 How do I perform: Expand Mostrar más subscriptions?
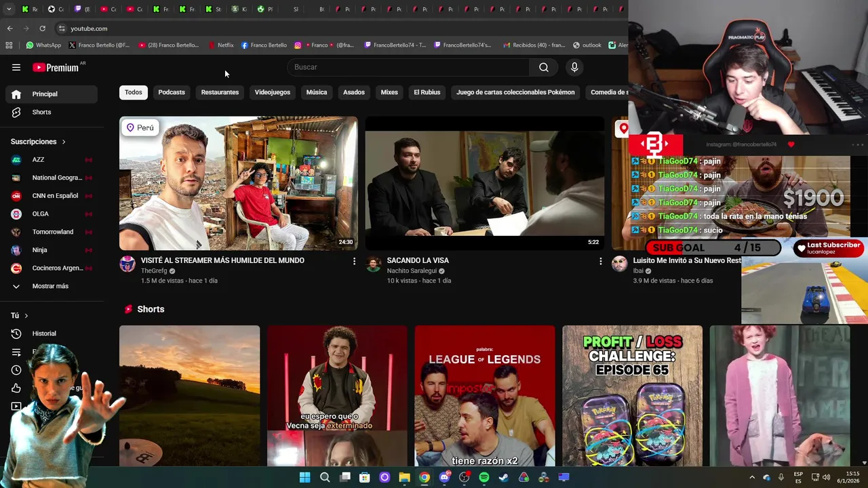(52, 286)
